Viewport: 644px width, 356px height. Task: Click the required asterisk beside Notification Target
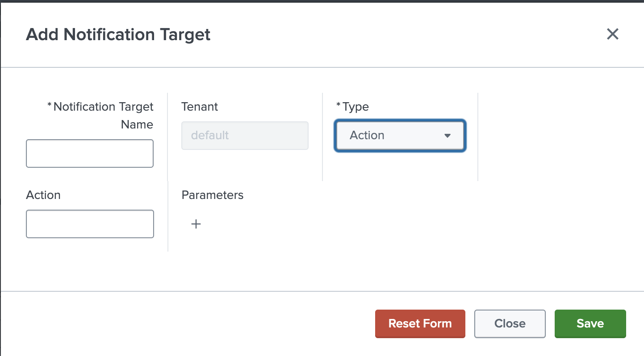(49, 105)
